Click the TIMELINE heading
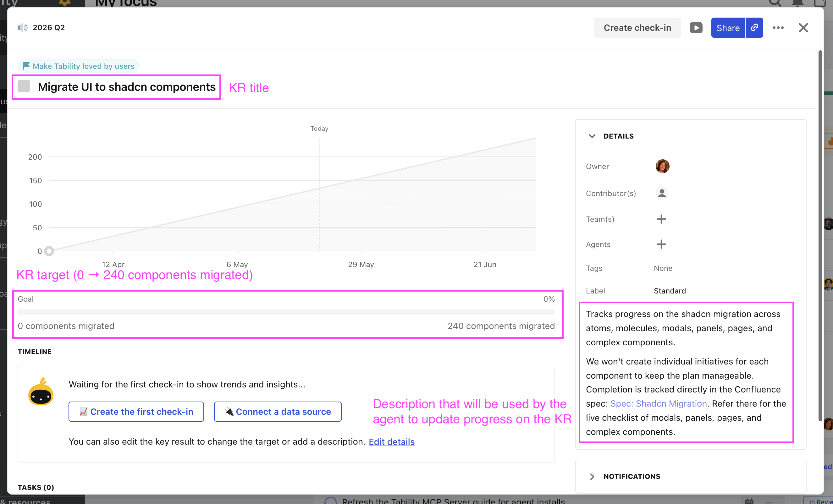 [x=35, y=352]
